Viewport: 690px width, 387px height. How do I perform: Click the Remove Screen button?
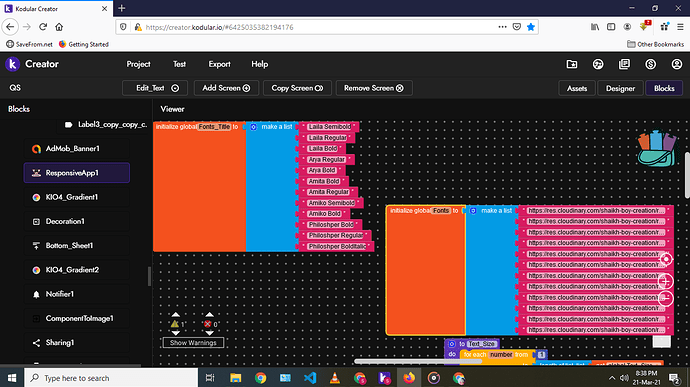coord(374,88)
